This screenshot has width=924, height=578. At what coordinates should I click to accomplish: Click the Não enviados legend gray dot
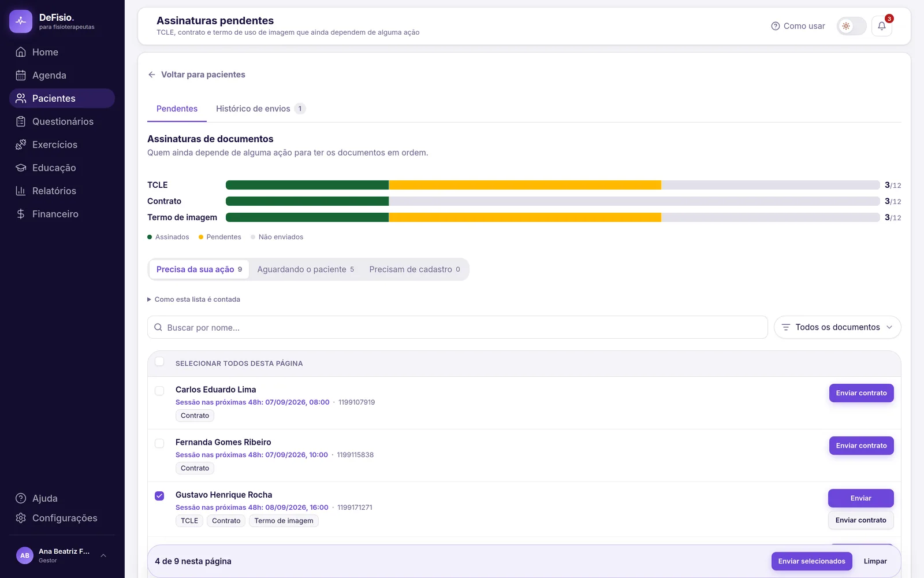point(253,237)
